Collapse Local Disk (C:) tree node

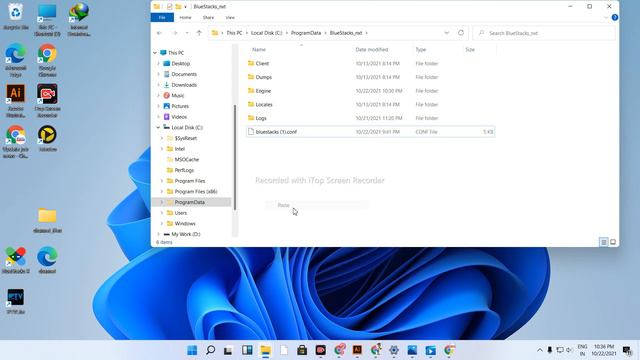click(x=158, y=127)
